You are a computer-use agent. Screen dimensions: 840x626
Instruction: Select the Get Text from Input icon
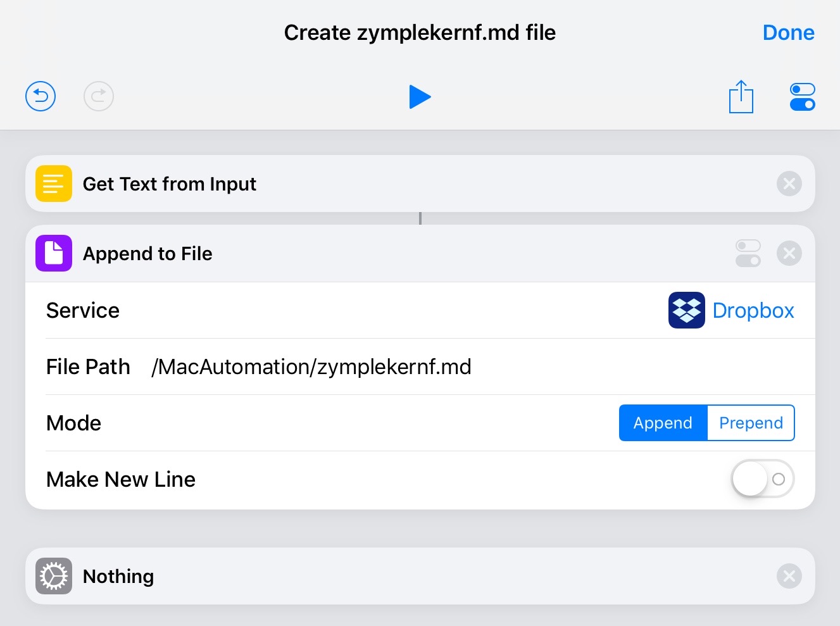coord(54,184)
